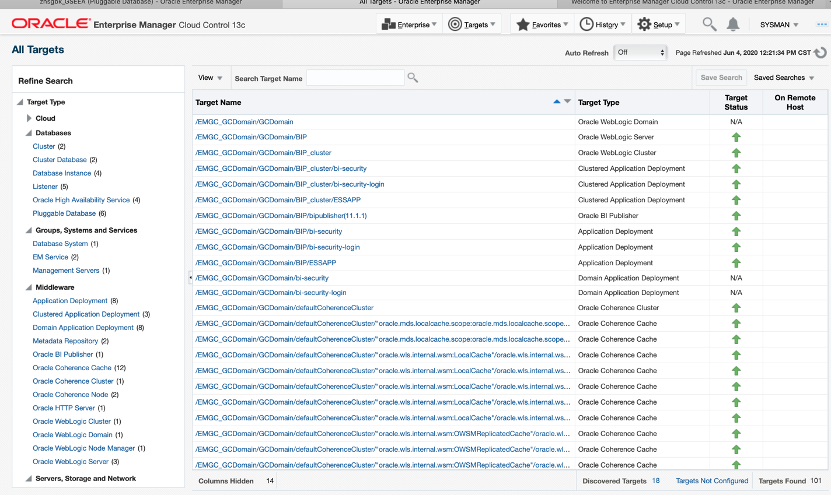Click the target name search icon
The height and width of the screenshot is (496, 832).
412,78
